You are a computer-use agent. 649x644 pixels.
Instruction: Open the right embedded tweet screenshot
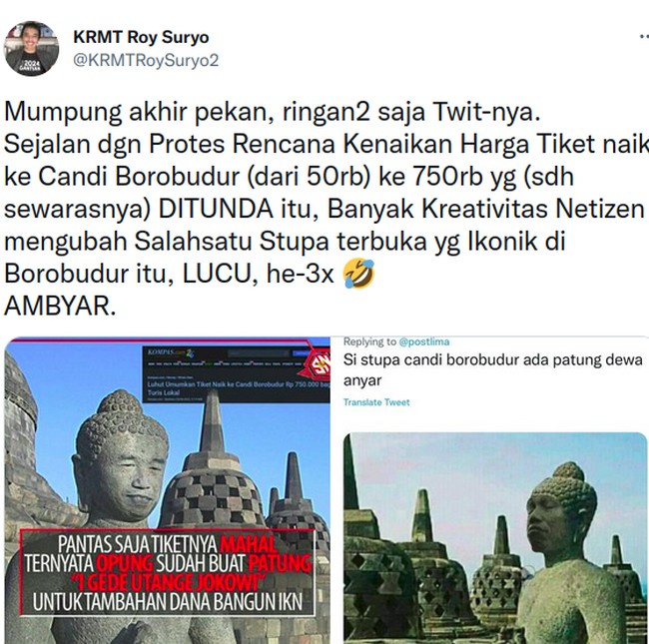(x=490, y=490)
